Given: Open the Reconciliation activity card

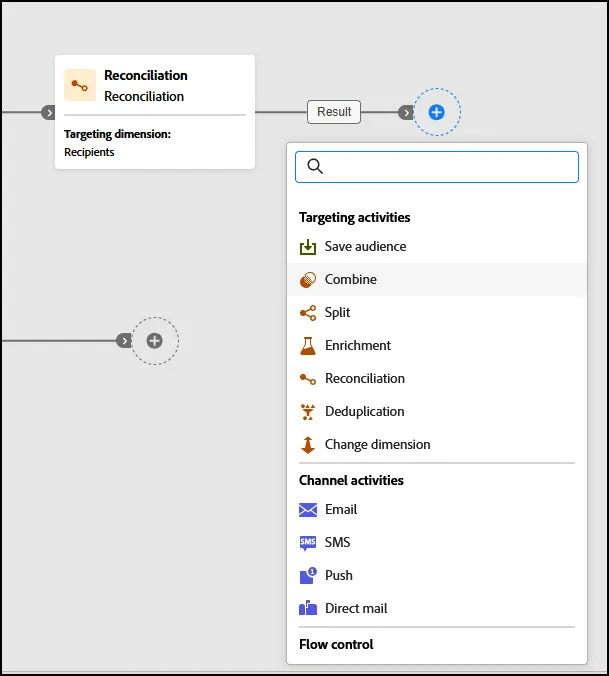Looking at the screenshot, I should click(155, 112).
